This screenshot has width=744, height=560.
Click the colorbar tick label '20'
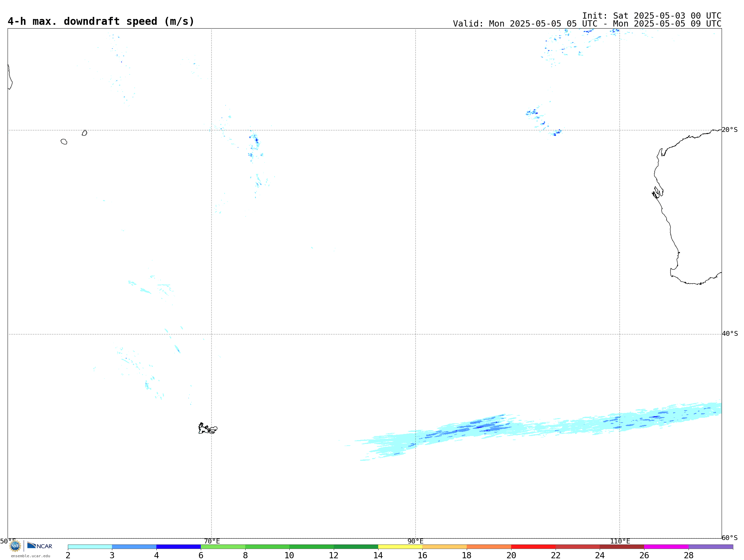[x=511, y=555]
